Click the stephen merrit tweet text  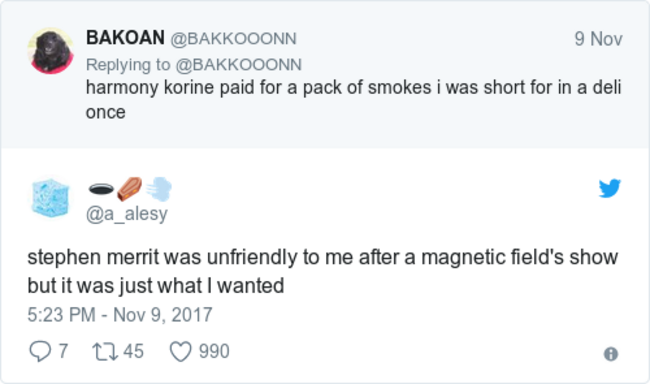click(323, 271)
